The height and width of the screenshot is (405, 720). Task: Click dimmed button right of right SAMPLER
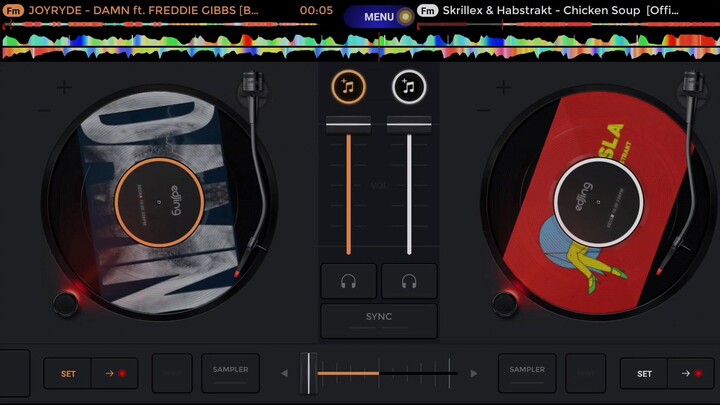pos(585,373)
